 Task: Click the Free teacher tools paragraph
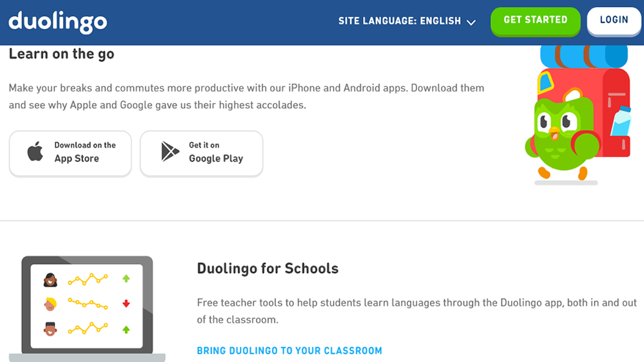pos(416,311)
